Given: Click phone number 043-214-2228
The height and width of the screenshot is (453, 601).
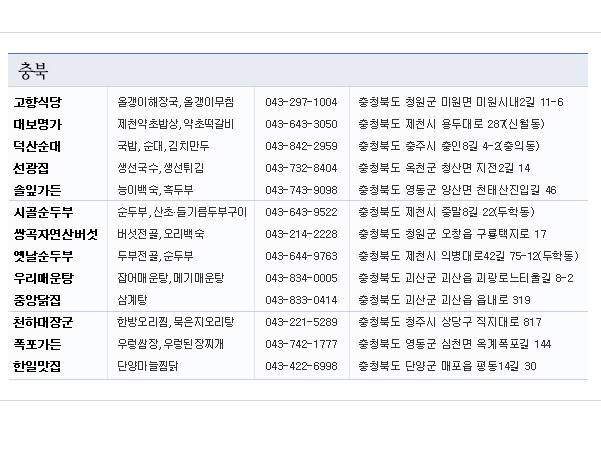Looking at the screenshot, I should tap(301, 234).
